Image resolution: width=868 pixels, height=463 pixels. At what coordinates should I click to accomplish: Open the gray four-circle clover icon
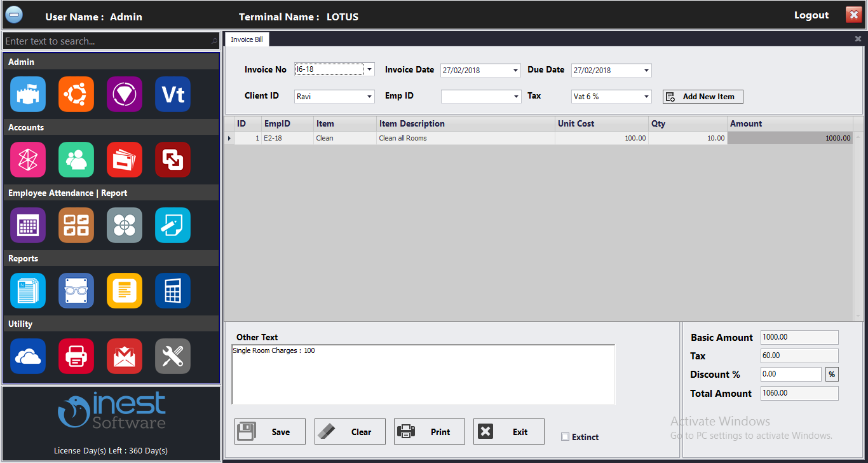[125, 225]
